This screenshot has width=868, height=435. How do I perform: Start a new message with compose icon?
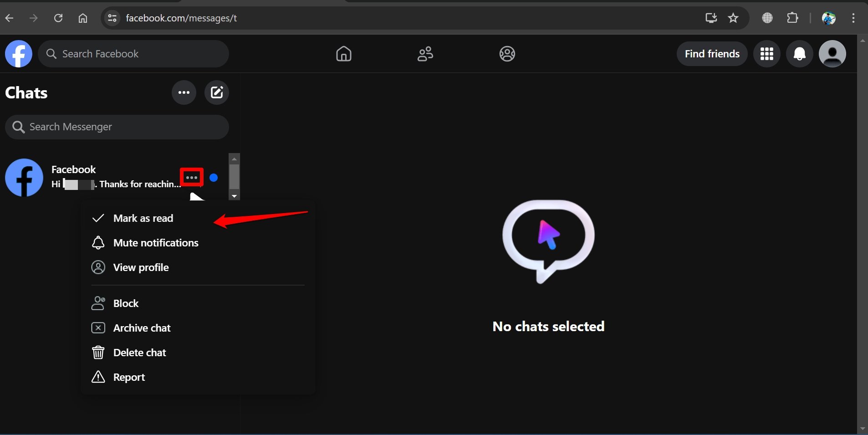[x=217, y=92]
